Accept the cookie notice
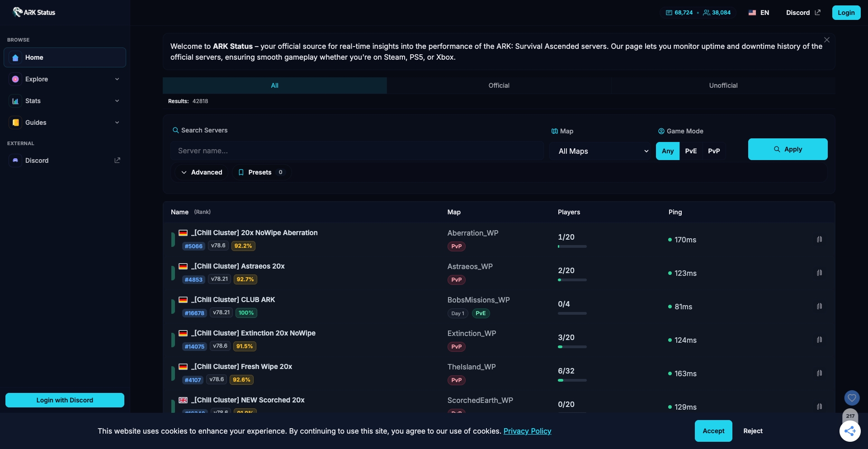868x449 pixels. click(713, 431)
